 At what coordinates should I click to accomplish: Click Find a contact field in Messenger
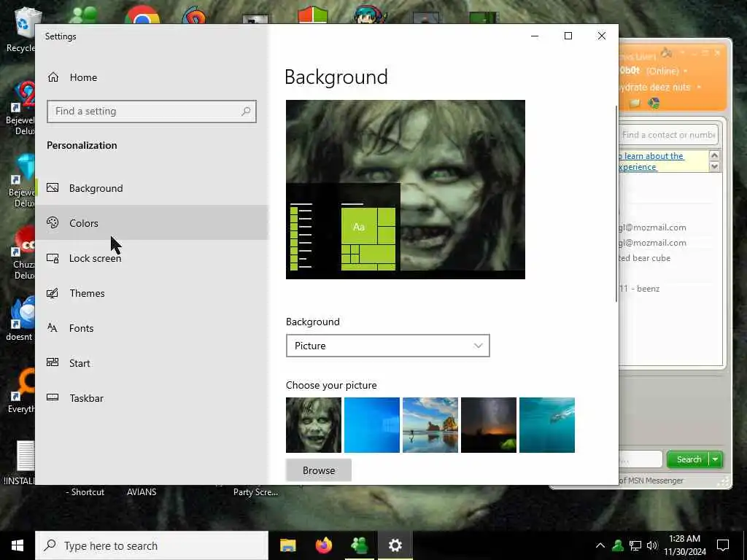click(668, 135)
